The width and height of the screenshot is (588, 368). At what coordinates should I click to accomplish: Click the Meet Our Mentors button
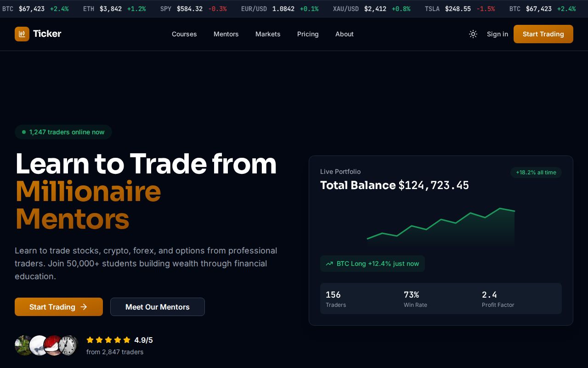pyautogui.click(x=158, y=307)
